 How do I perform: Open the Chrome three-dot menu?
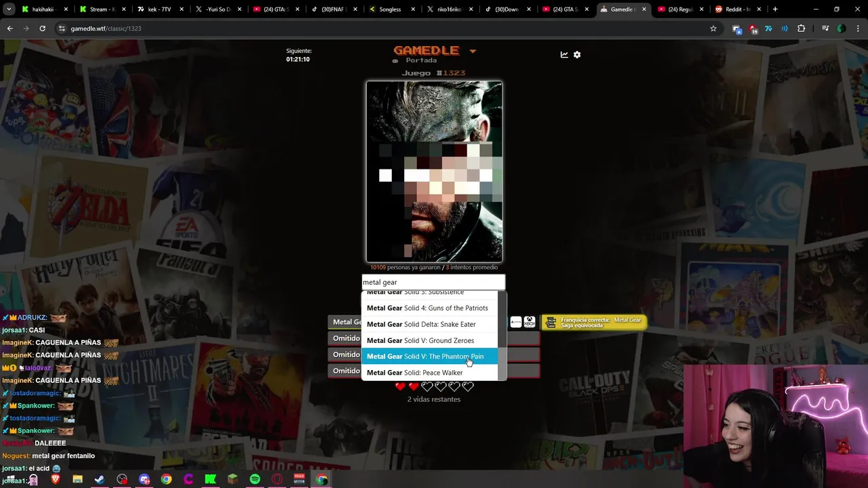(858, 28)
